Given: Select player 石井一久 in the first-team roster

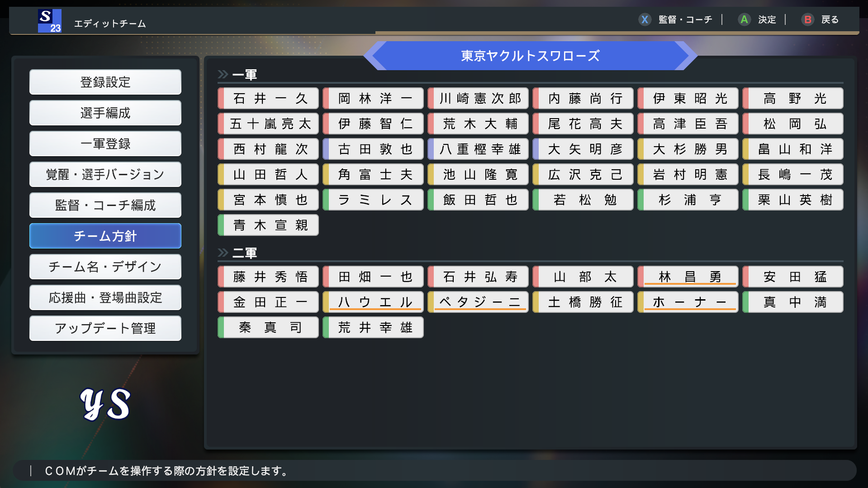Looking at the screenshot, I should (x=269, y=98).
